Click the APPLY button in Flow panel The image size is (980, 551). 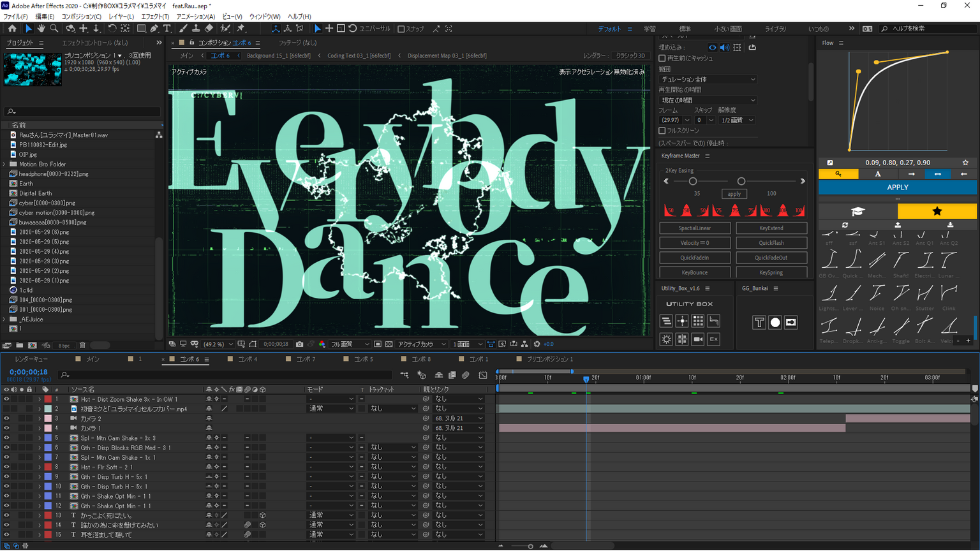click(897, 187)
